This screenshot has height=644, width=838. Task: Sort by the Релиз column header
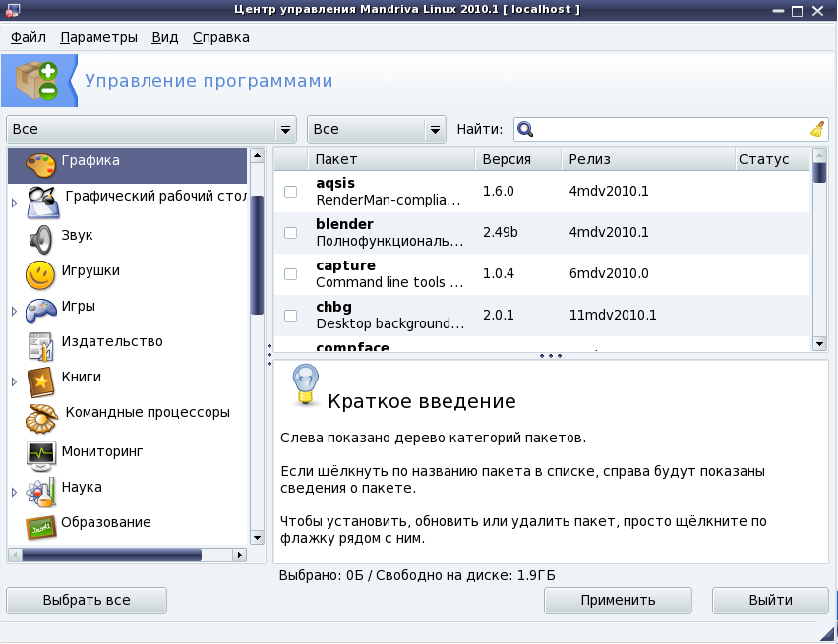[648, 159]
